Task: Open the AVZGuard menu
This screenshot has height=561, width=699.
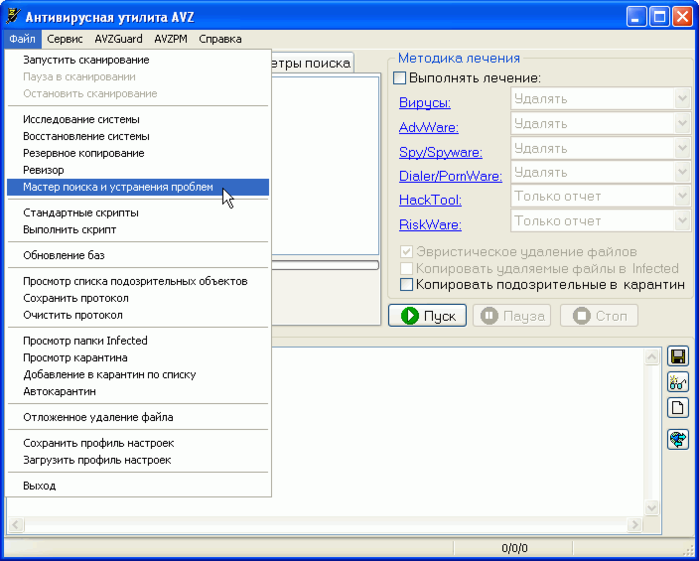Action: [119, 39]
